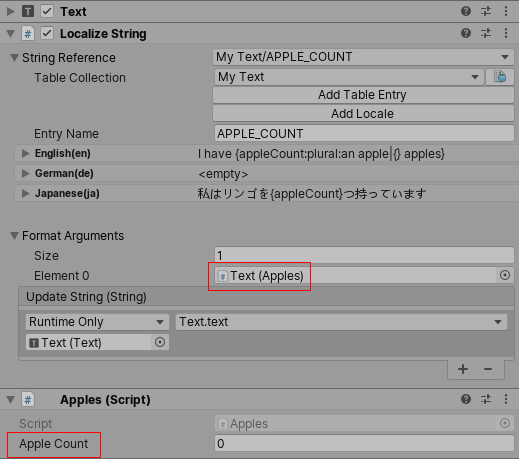Click the Japanese translation text
This screenshot has width=519, height=459.
pos(312,193)
